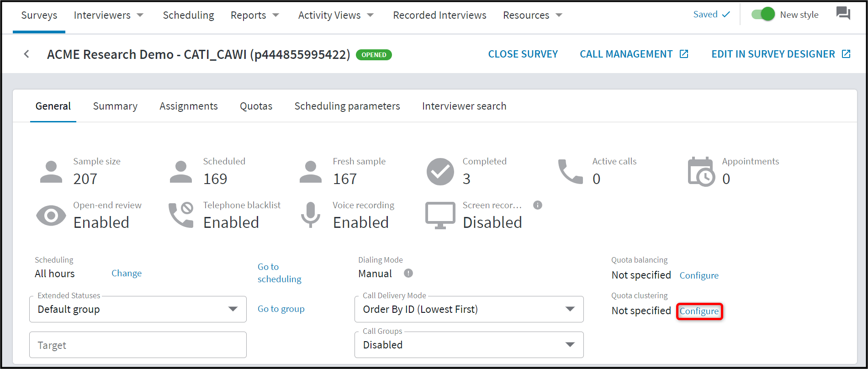868x369 pixels.
Task: Click the Scheduled value 169
Action: [215, 179]
